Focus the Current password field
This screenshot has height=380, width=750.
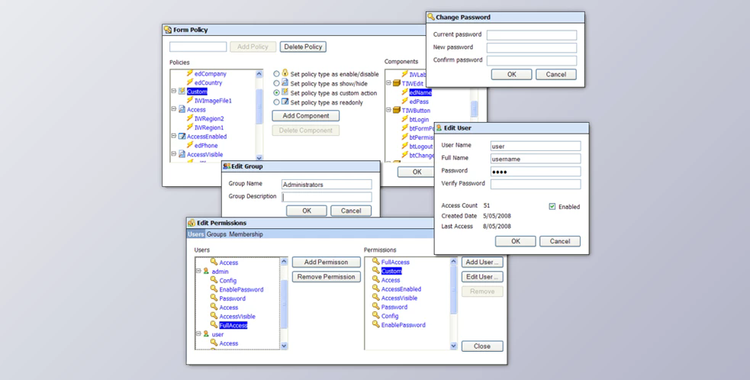point(531,35)
